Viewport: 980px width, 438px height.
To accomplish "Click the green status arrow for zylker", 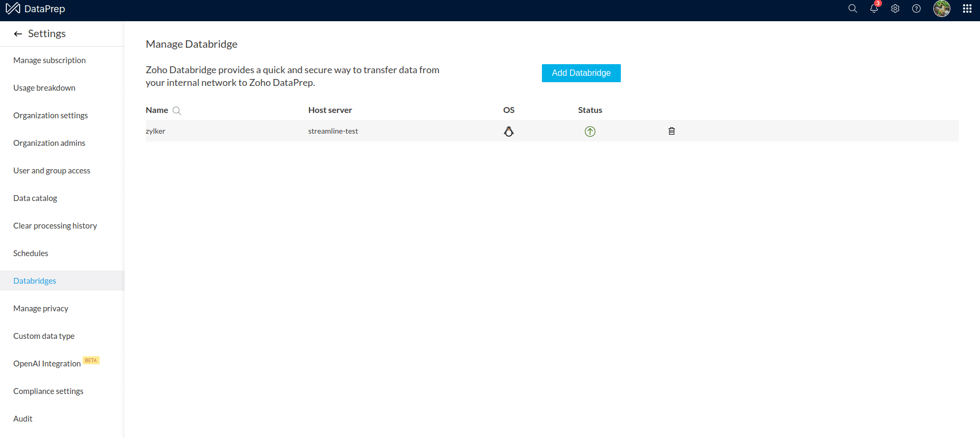I will [590, 132].
